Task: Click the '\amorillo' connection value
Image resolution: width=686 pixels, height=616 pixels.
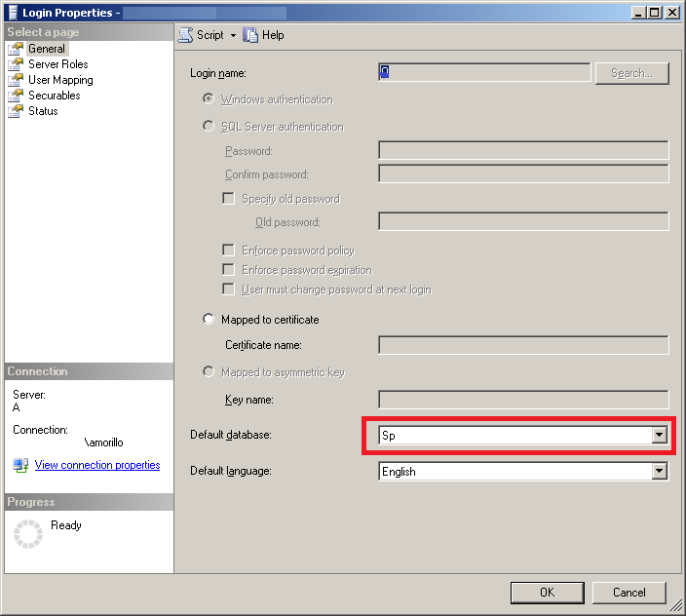Action: click(103, 443)
